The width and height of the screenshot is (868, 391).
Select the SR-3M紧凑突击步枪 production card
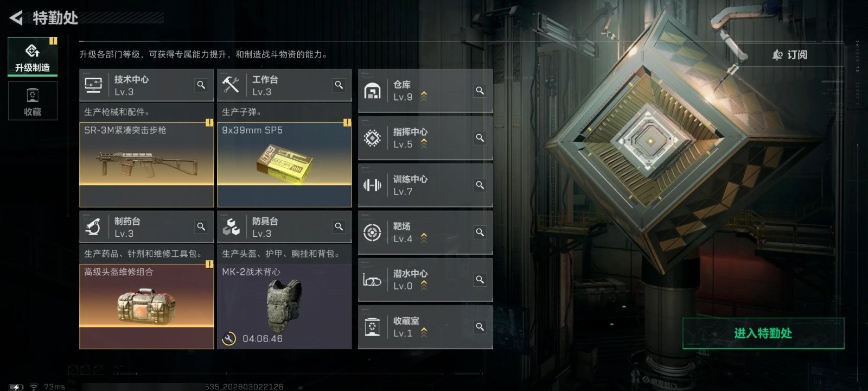tap(146, 164)
